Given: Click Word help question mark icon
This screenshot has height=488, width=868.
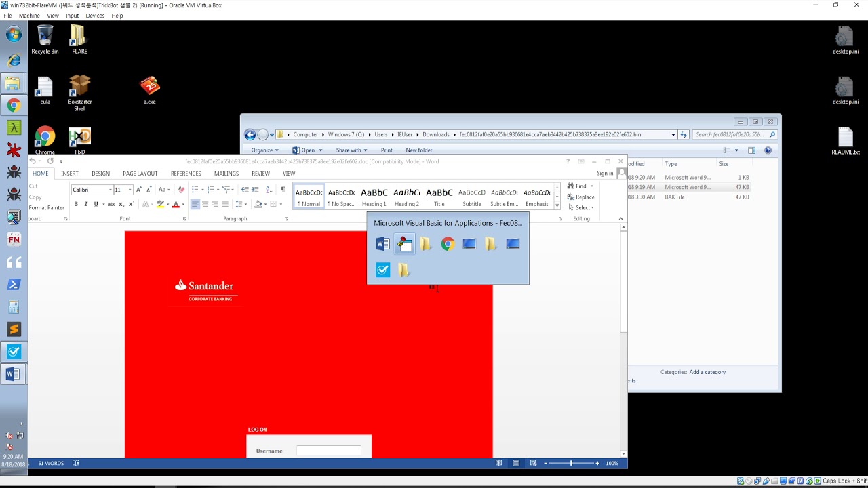Looking at the screenshot, I should pyautogui.click(x=568, y=161).
